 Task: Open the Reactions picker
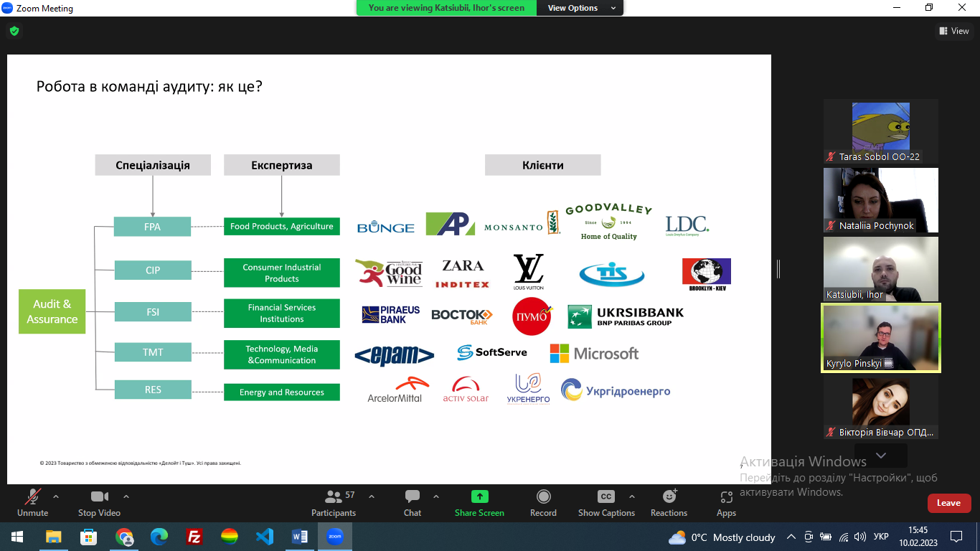point(669,502)
